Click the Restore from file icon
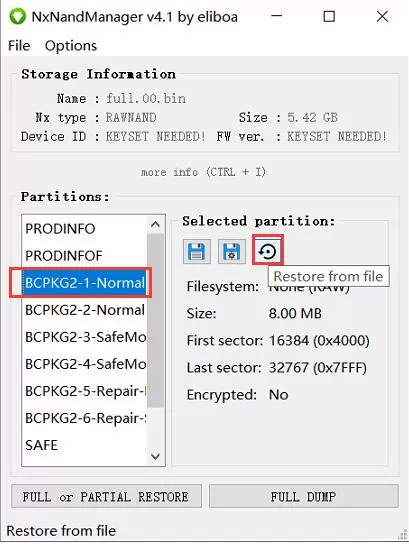Screen dimensions: 409x544 [267, 251]
